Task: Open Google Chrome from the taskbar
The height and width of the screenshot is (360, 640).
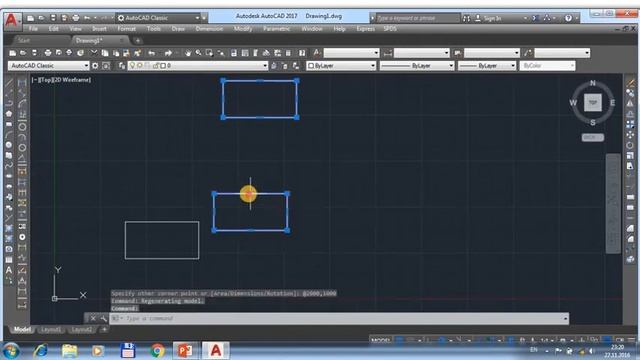Action: (x=157, y=351)
